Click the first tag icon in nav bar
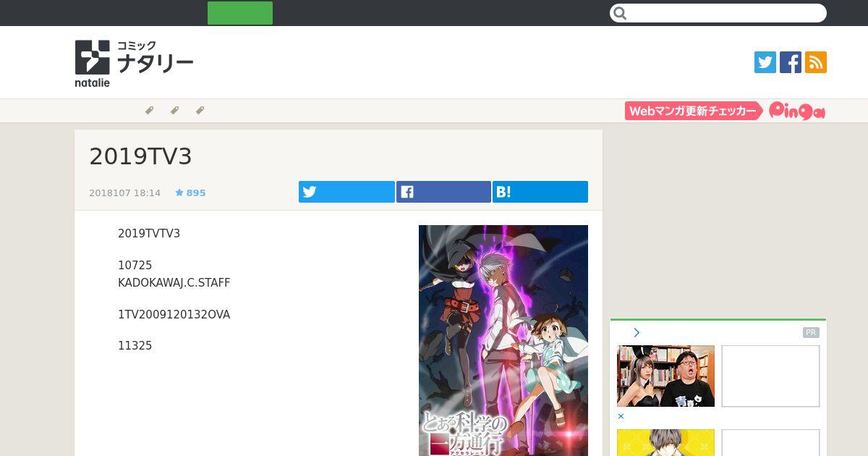This screenshot has height=456, width=868. coord(149,111)
